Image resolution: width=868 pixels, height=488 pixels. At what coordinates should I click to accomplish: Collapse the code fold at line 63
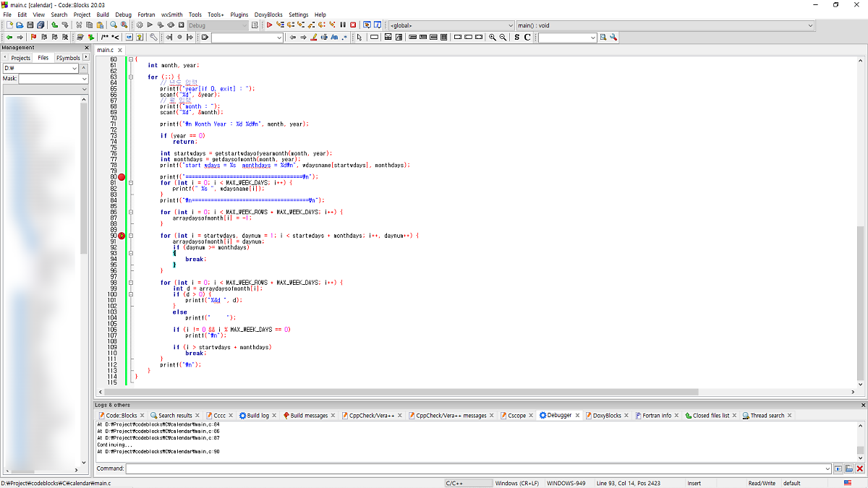(131, 77)
